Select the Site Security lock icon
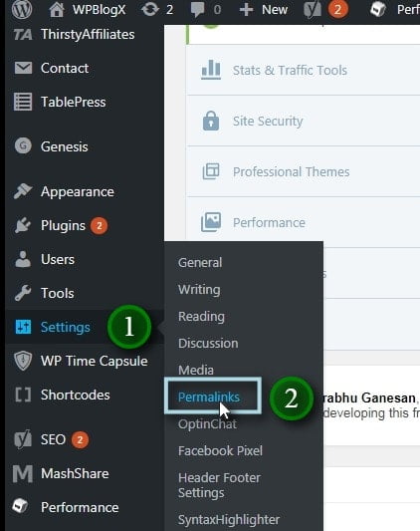The image size is (420, 531). [211, 121]
